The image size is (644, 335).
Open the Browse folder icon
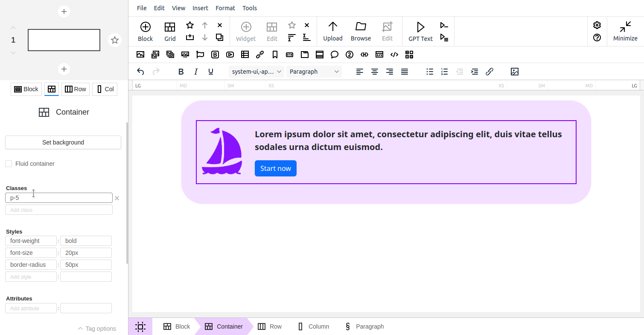pos(361,27)
